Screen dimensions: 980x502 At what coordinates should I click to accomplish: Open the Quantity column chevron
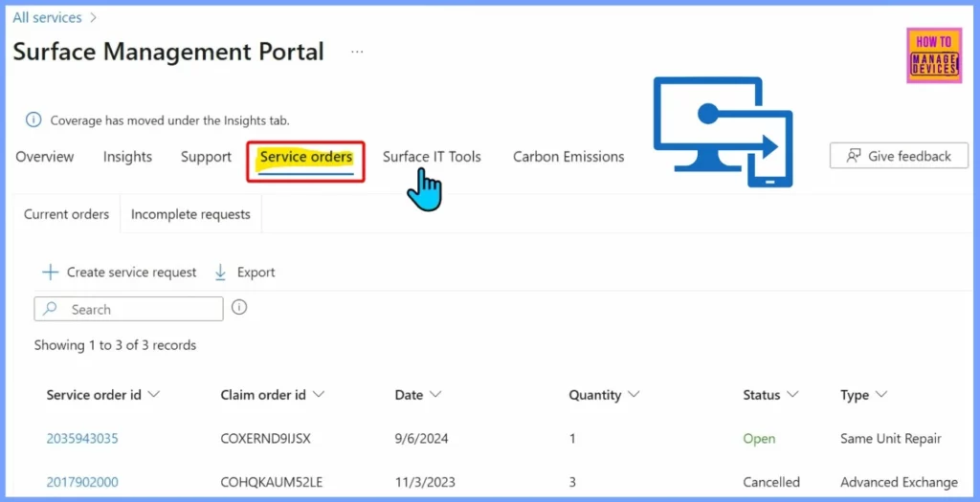[x=634, y=395]
